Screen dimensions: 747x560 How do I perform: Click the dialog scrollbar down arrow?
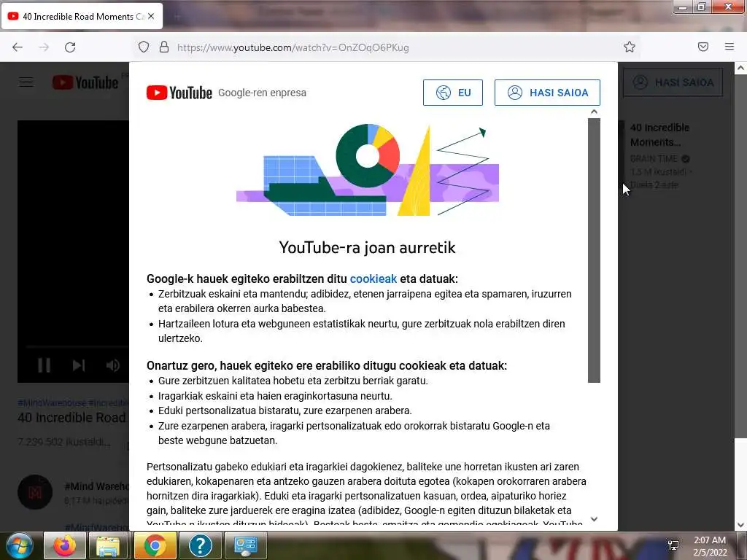pos(594,519)
